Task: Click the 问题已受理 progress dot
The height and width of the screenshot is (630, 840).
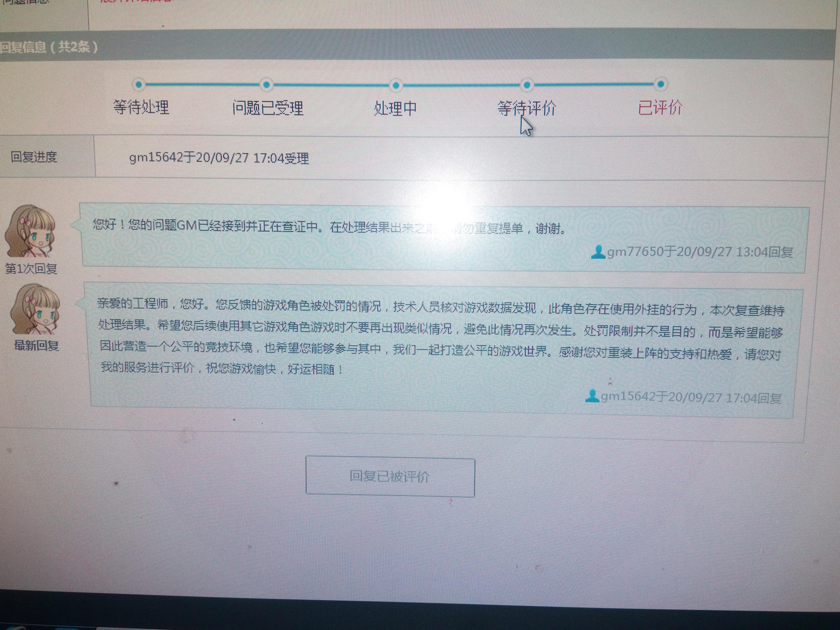Action: pos(267,85)
